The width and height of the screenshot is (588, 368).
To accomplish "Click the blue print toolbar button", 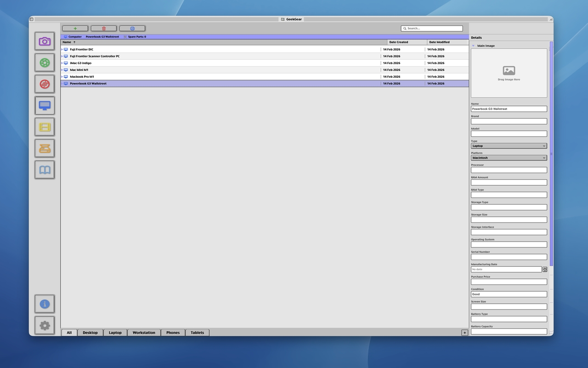I will coord(132,29).
